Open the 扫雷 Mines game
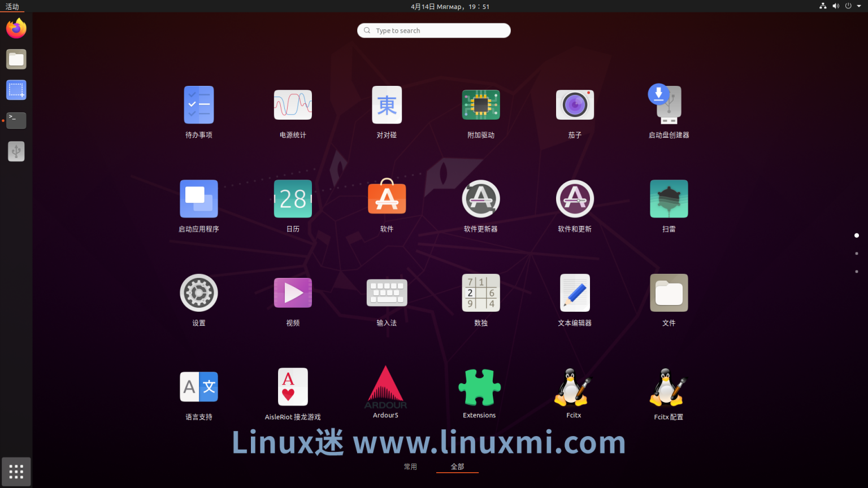Viewport: 868px width, 488px height. (669, 199)
